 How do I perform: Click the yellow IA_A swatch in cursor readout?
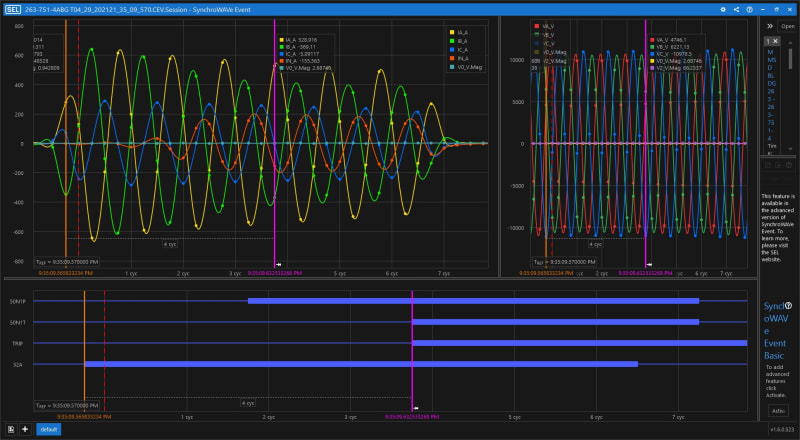tap(282, 40)
